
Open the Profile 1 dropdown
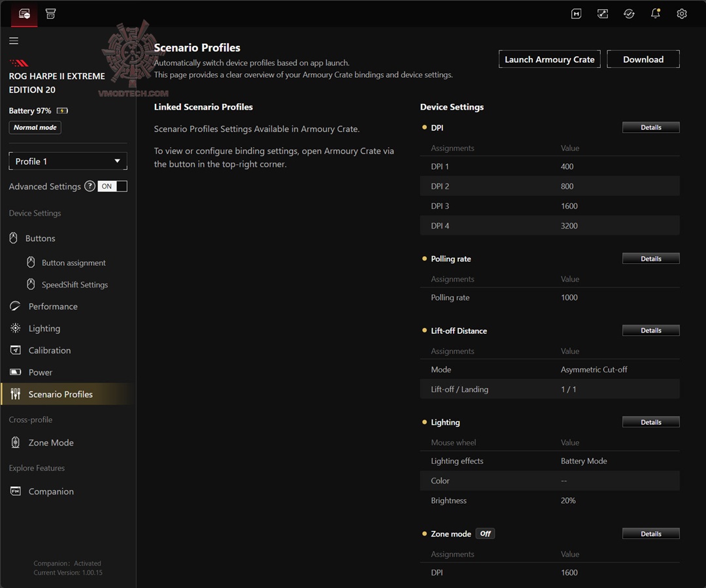pyautogui.click(x=68, y=161)
